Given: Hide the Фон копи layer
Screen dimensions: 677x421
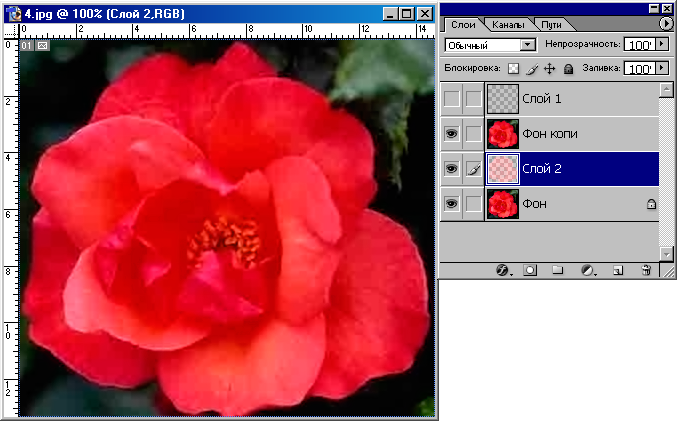Looking at the screenshot, I should [452, 134].
